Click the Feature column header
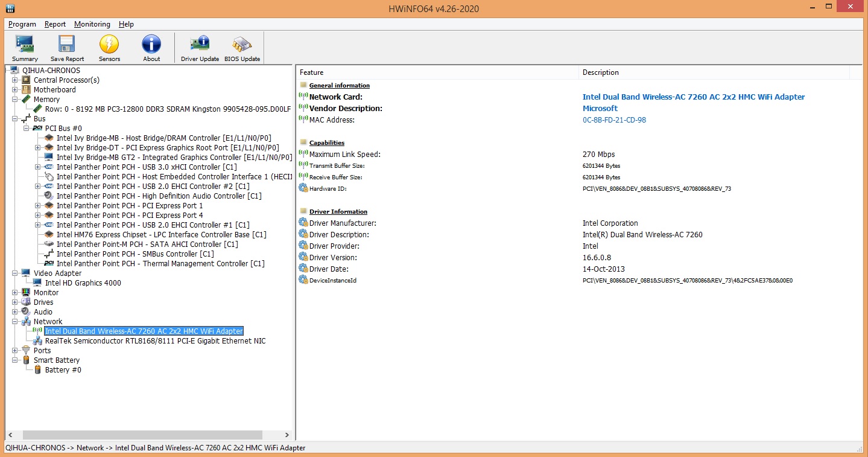 tap(437, 72)
